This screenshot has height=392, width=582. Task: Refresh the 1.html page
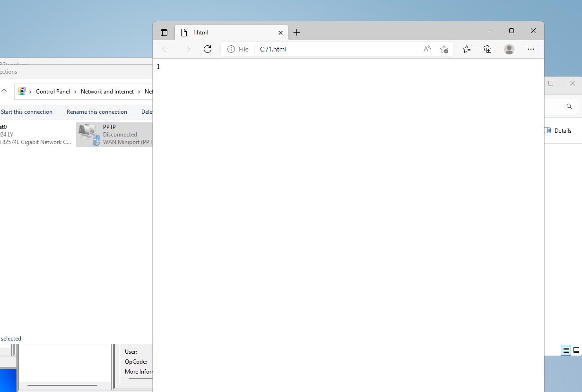coord(207,49)
